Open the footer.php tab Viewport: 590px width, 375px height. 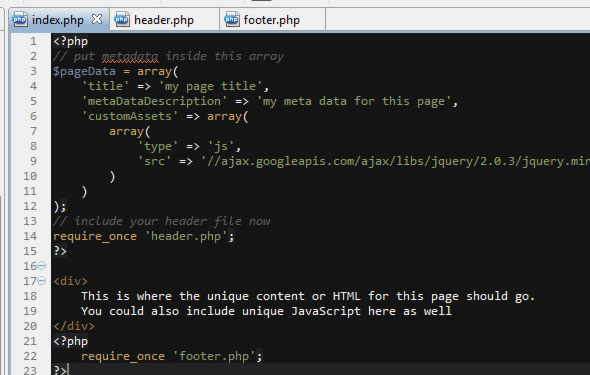pos(272,20)
